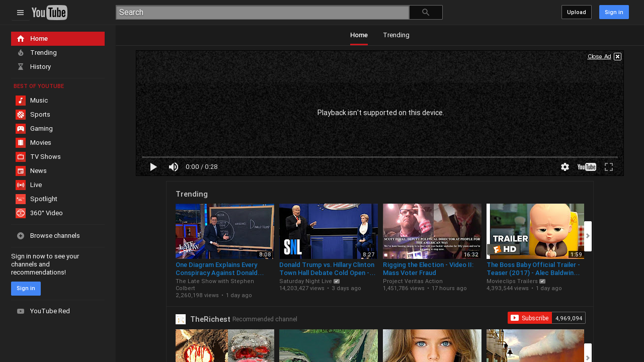Open Movies category in sidebar
This screenshot has height=362, width=644.
[x=58, y=143]
